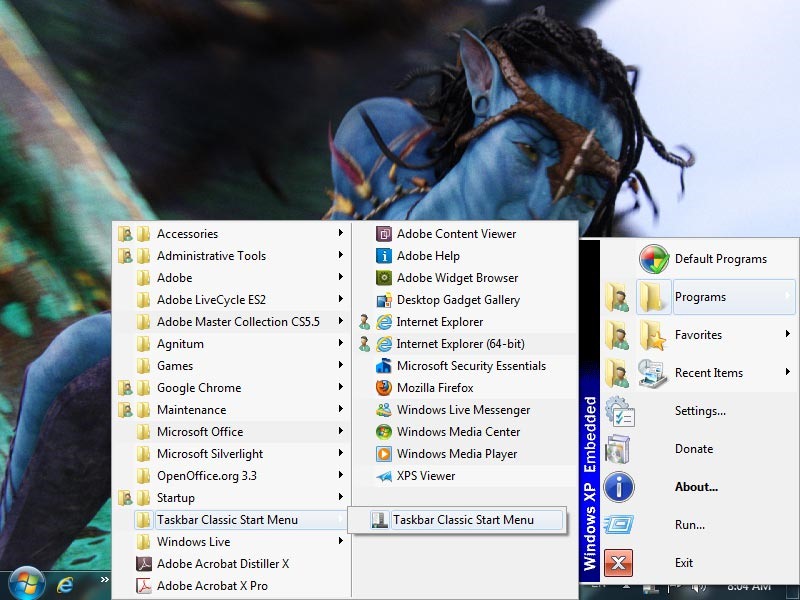The image size is (800, 600).
Task: Select the Agnitum folder entry
Action: click(x=232, y=344)
